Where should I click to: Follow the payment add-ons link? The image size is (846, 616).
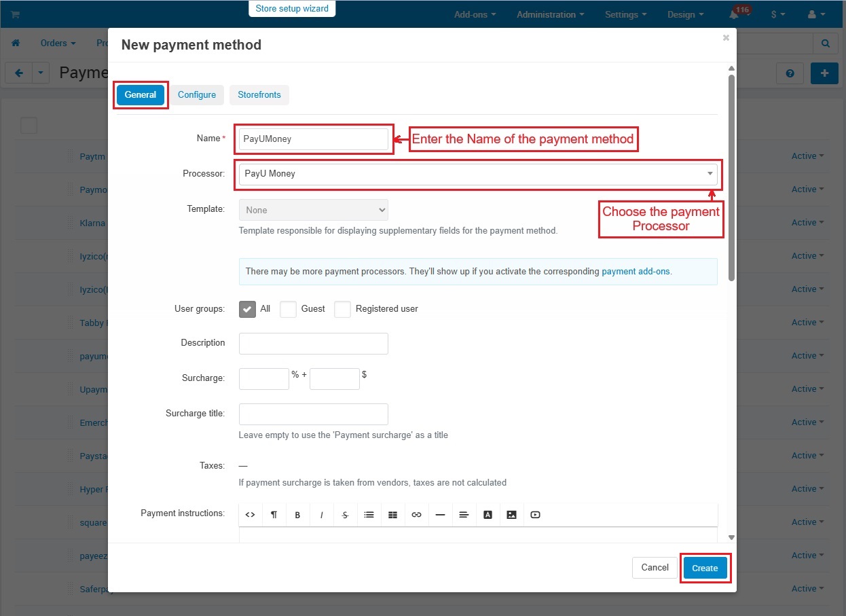[x=636, y=271]
